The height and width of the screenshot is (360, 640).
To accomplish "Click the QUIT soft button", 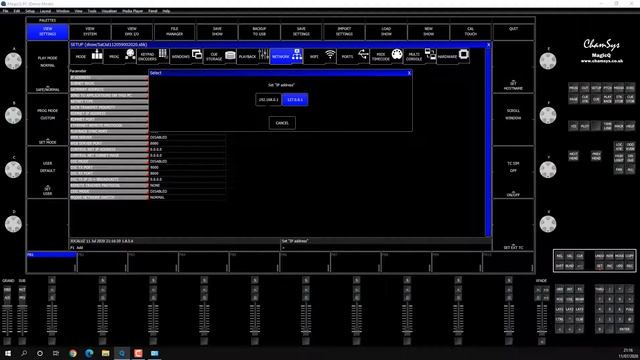I will coord(513,32).
